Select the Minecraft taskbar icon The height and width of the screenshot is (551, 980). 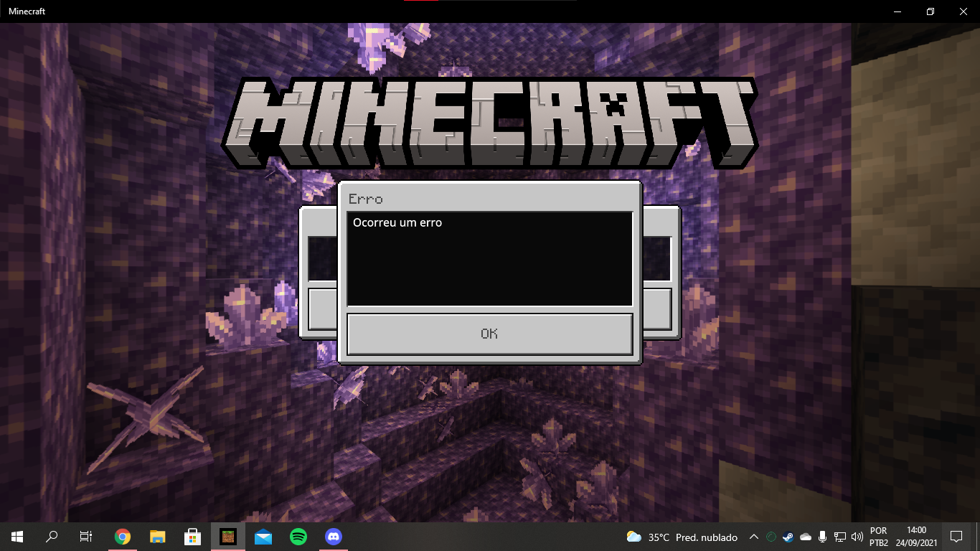pos(228,536)
